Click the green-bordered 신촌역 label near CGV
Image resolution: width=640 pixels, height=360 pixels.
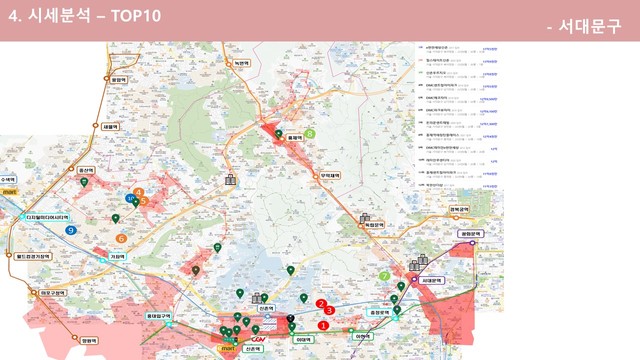(x=253, y=349)
